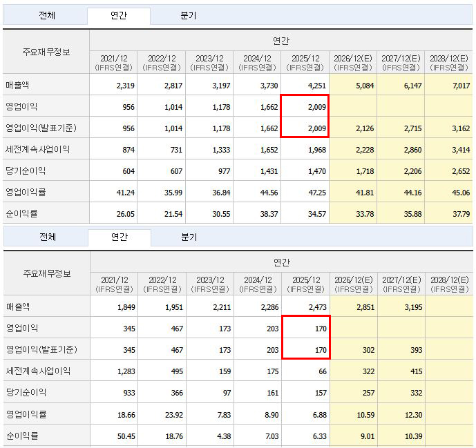The width and height of the screenshot is (476, 448).
Task: Click the 2021/12 column header in the lower table
Action: 114,284
